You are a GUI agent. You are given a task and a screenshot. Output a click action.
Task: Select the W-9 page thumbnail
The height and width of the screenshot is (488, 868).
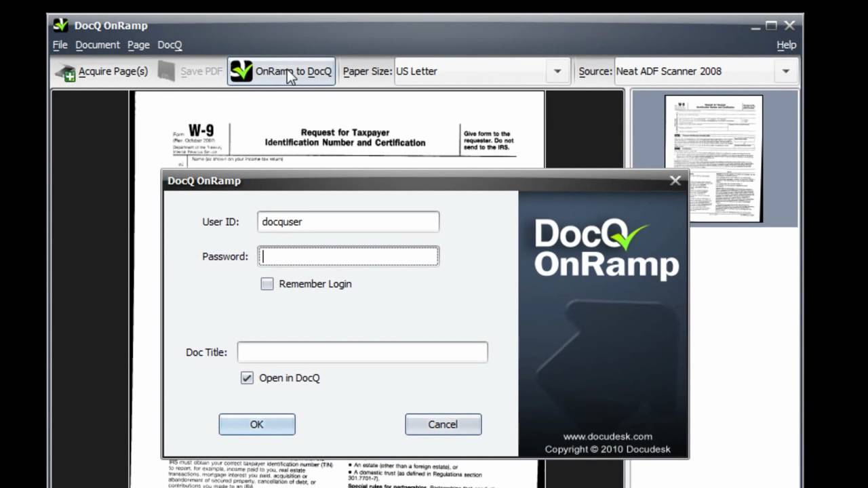713,159
